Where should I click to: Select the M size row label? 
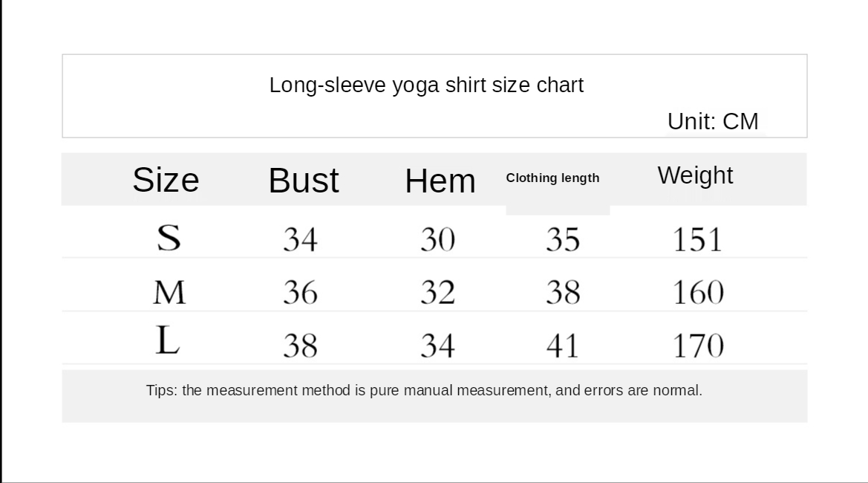click(x=169, y=293)
